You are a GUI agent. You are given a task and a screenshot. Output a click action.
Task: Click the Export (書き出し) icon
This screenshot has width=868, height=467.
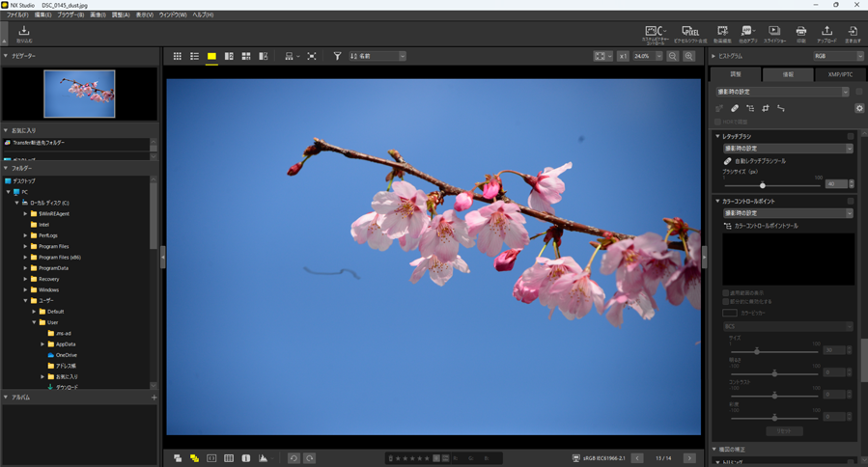(x=853, y=34)
